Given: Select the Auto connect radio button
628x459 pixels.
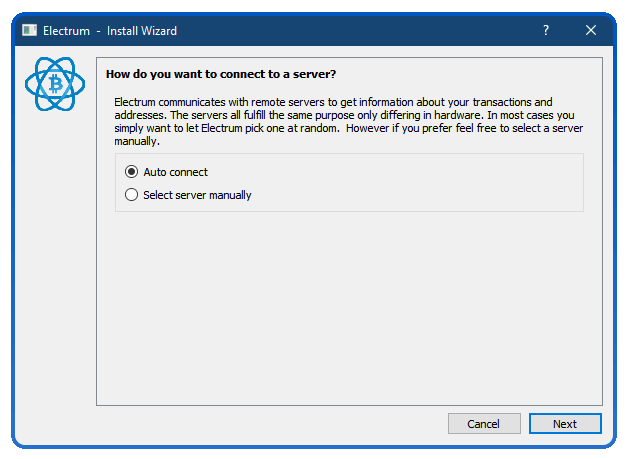Looking at the screenshot, I should [x=131, y=172].
